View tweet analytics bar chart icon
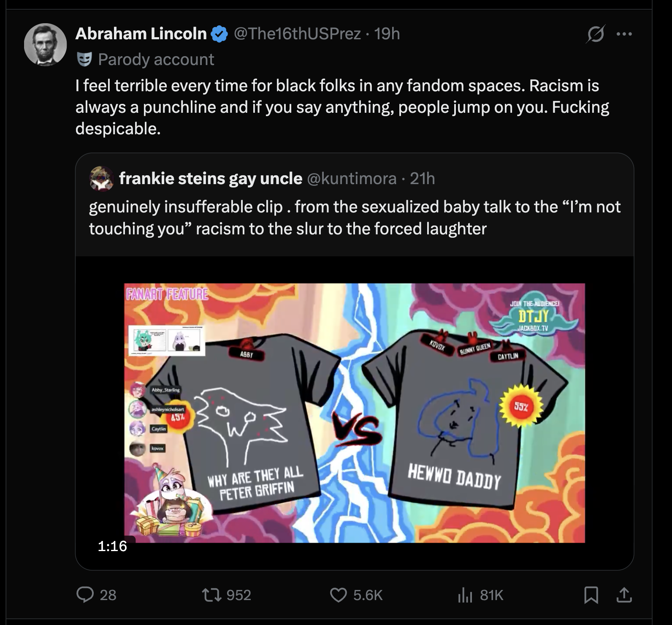The height and width of the screenshot is (625, 672). click(x=464, y=595)
